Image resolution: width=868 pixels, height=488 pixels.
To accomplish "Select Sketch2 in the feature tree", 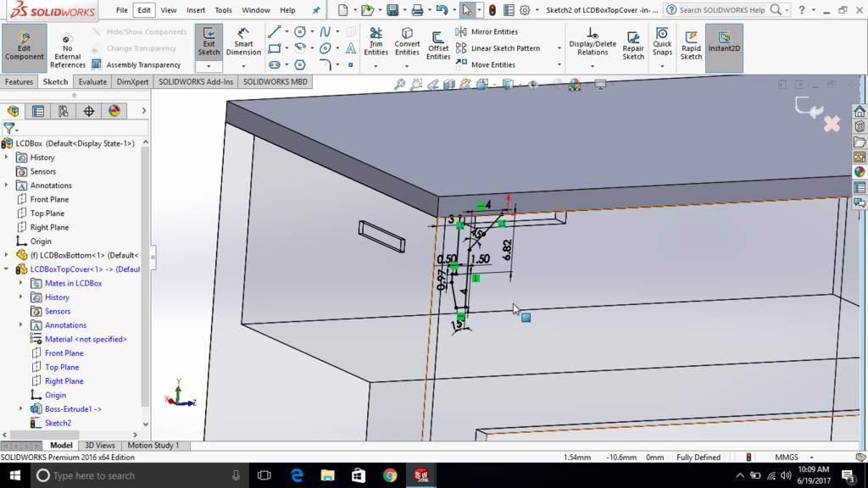I will 58,423.
